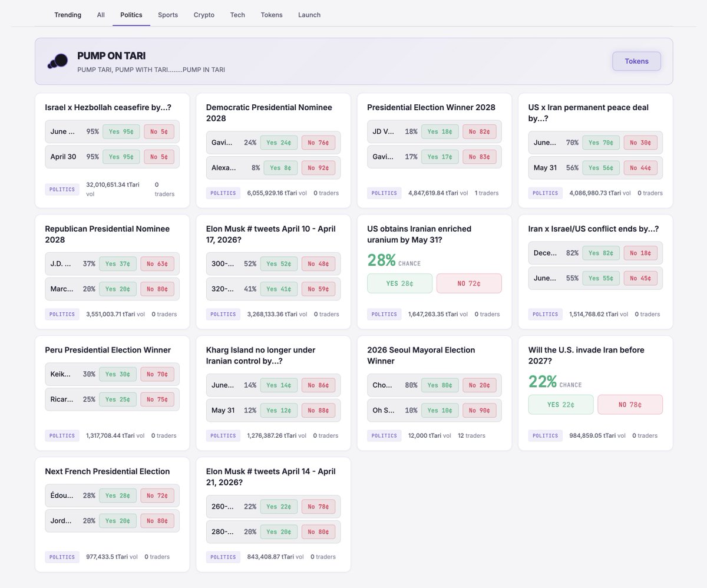Viewport: 707px width, 588px height.
Task: Open 2026 Seoul Mayoral Election Winner market
Action: tap(421, 356)
